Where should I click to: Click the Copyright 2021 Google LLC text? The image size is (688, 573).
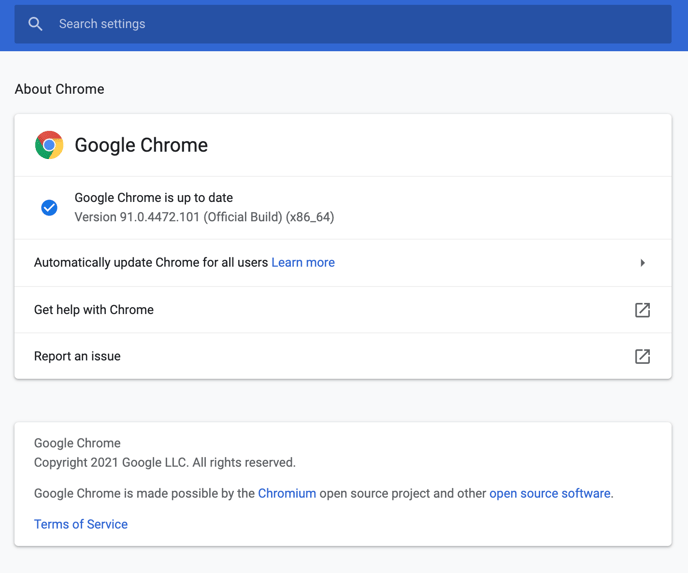[x=165, y=462]
